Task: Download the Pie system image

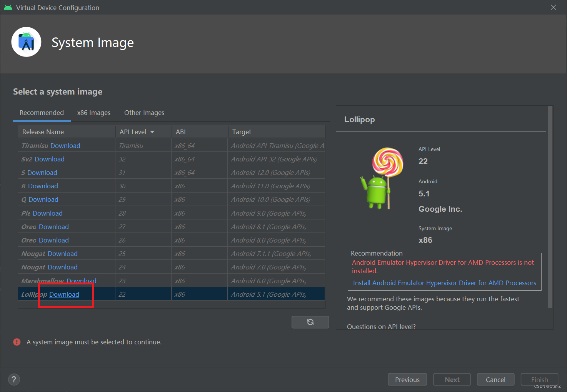Action: pos(48,213)
